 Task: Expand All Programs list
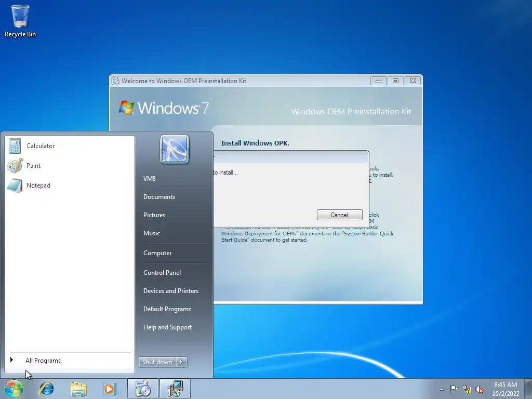(70, 361)
